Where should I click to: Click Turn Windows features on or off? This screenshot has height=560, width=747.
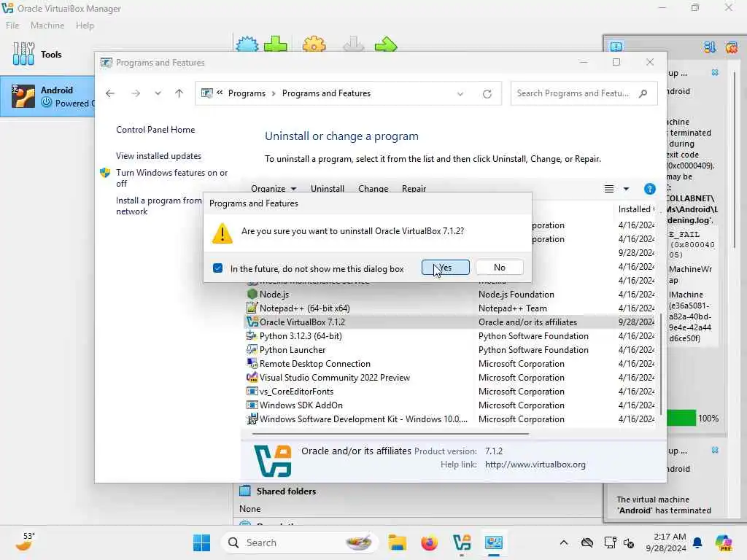pos(171,178)
